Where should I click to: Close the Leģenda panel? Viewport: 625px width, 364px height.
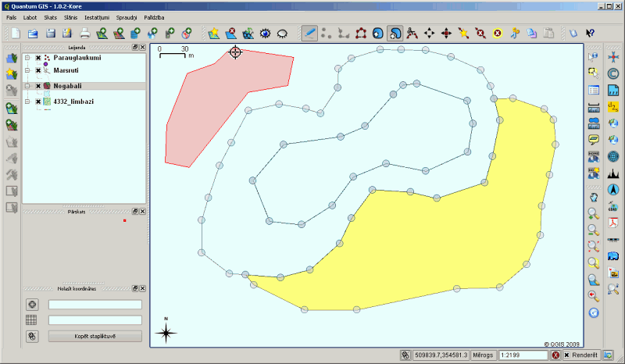pyautogui.click(x=142, y=48)
